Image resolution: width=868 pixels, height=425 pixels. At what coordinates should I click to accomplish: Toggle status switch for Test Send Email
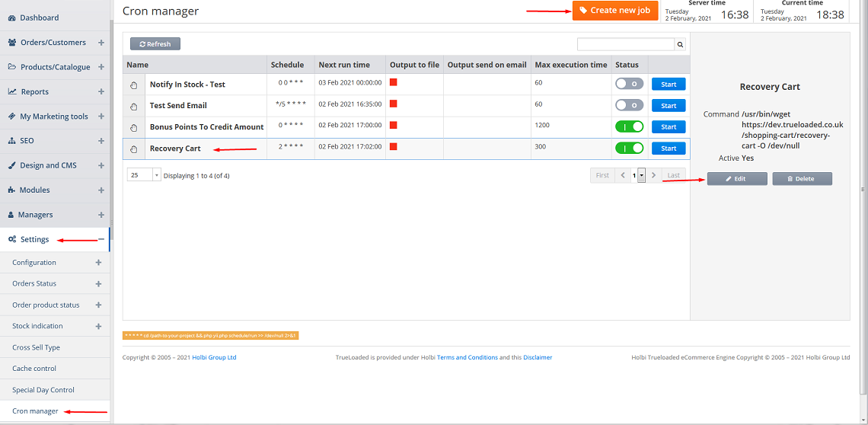pyautogui.click(x=629, y=105)
